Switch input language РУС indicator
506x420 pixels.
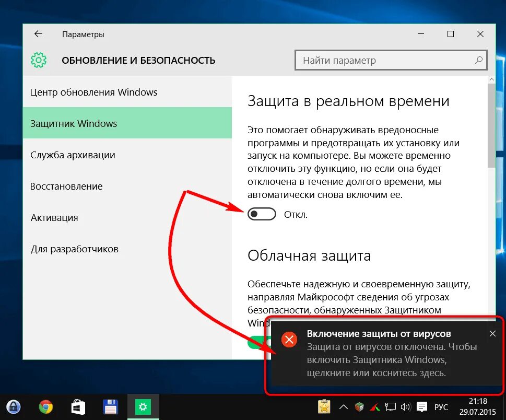point(441,407)
